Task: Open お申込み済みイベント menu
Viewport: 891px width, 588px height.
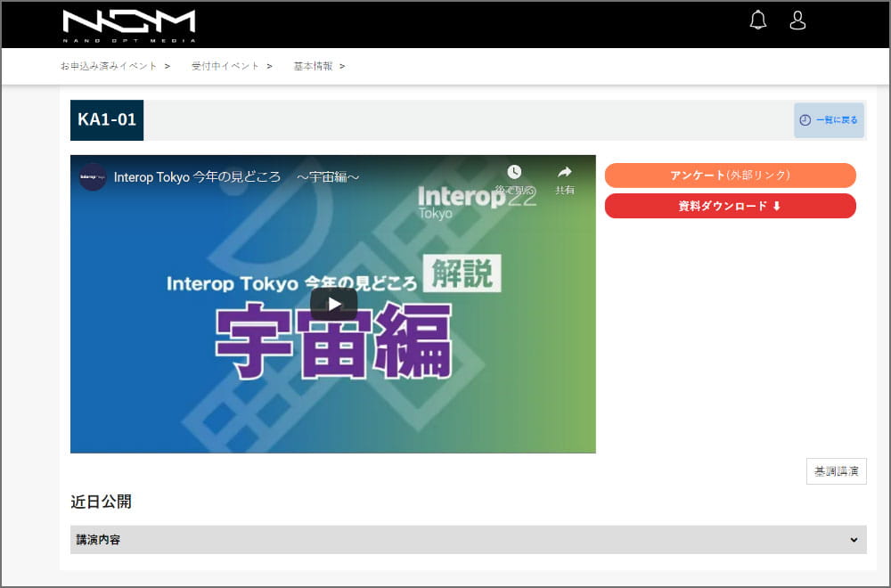Action: (x=115, y=66)
